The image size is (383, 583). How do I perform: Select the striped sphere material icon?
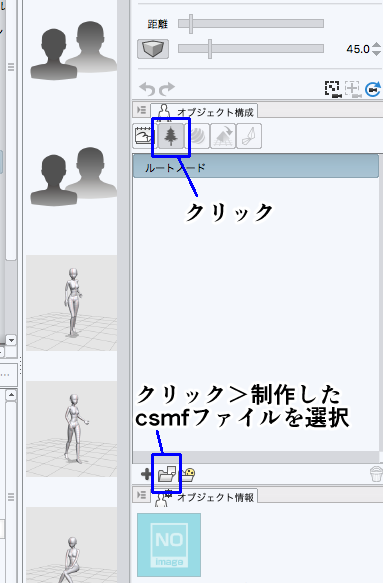(x=198, y=136)
